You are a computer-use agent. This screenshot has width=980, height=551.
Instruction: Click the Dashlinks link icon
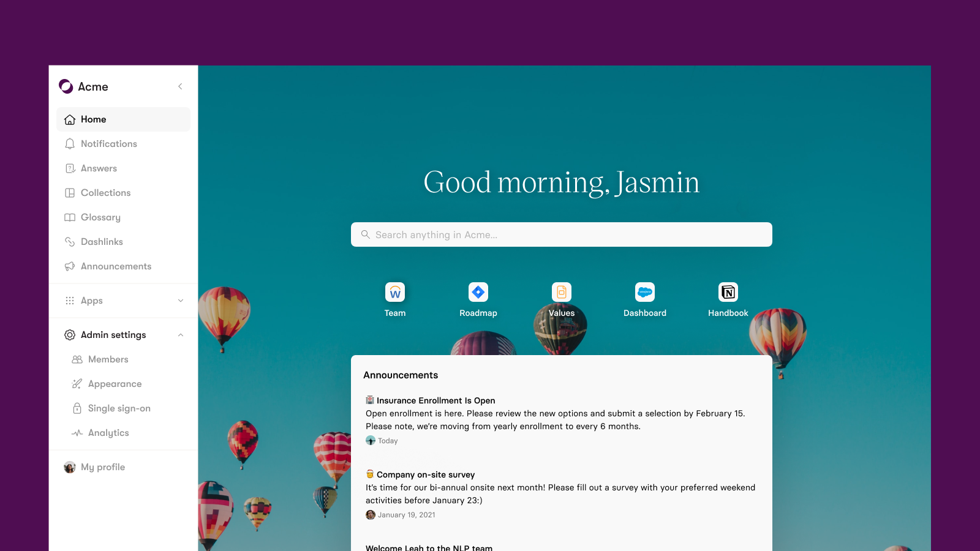coord(69,241)
